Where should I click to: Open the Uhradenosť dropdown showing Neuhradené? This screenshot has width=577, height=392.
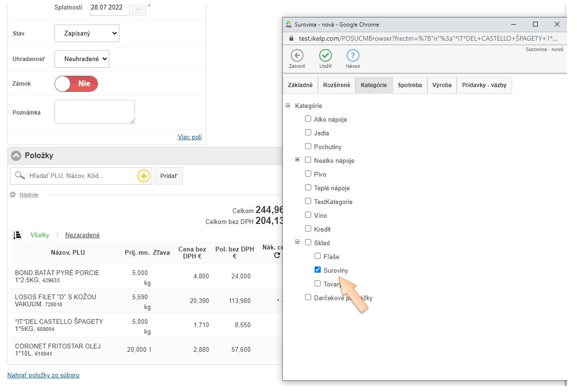[x=82, y=59]
